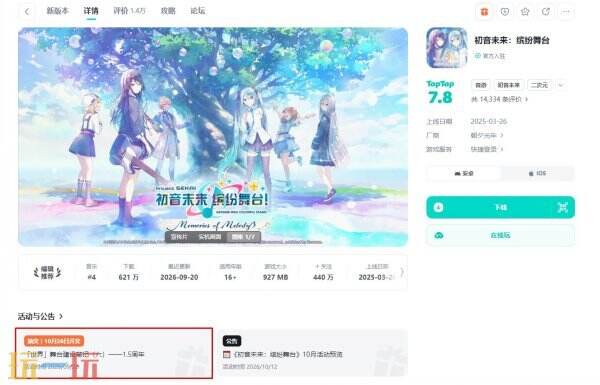Screen dimensions: 600x385
Task: Open the 厂商 developer link
Action: 487,135
